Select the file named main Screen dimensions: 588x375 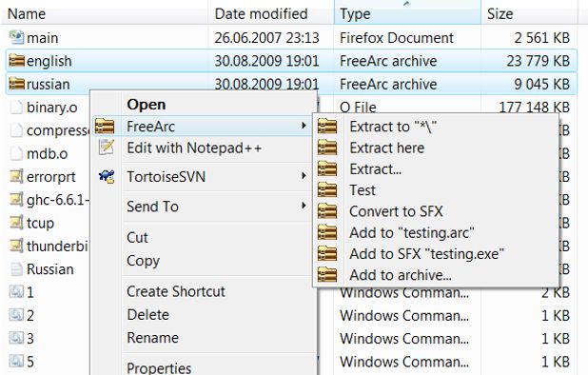[x=43, y=37]
